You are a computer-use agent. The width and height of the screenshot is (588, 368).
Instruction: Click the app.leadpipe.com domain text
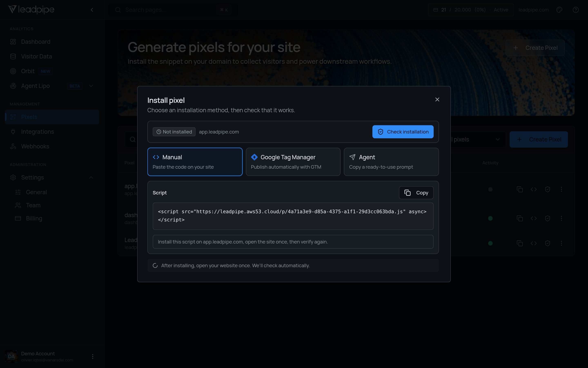click(x=219, y=132)
